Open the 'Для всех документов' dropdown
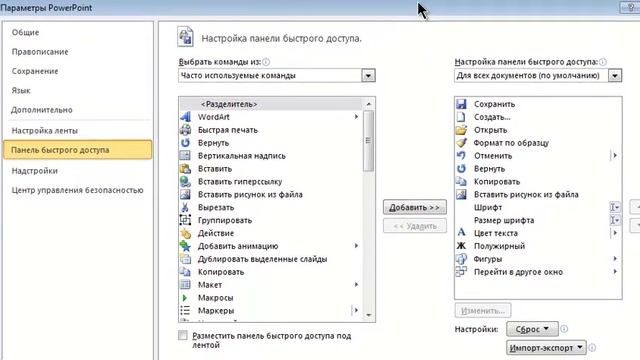 (615, 76)
